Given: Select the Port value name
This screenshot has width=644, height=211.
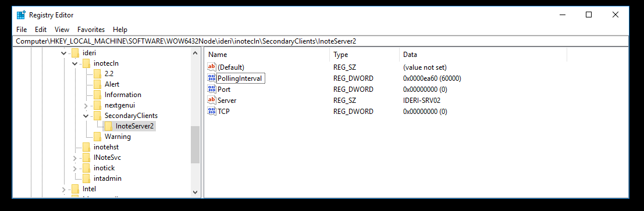Looking at the screenshot, I should (224, 89).
